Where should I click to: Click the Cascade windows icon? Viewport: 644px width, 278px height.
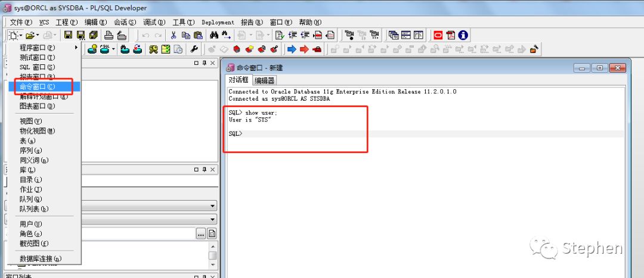click(x=394, y=35)
